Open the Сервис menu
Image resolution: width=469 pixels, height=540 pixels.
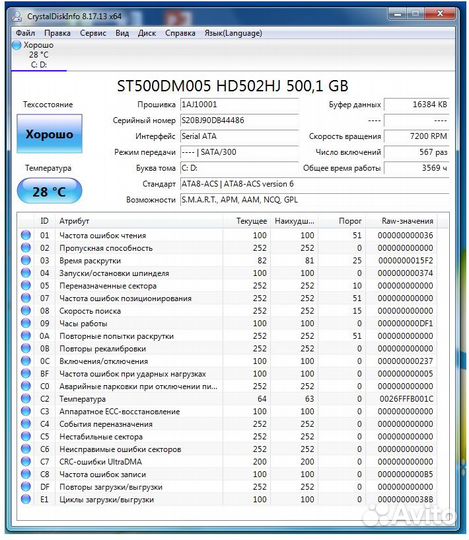click(93, 33)
